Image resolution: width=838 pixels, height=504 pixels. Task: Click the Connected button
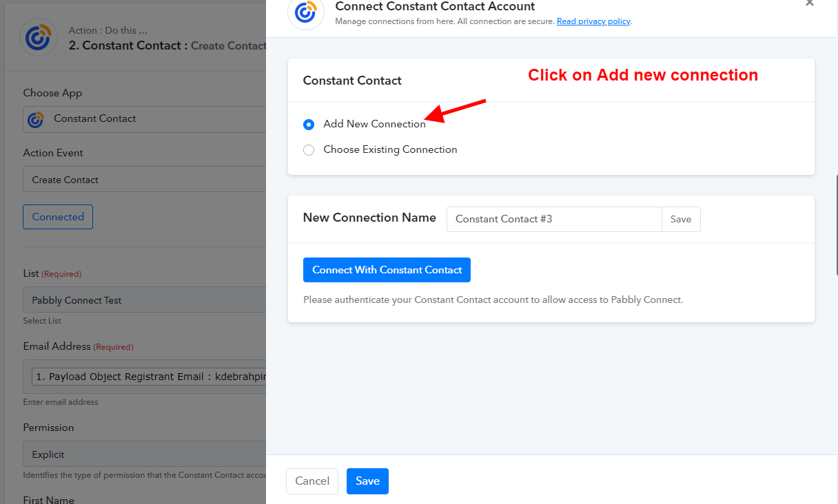coord(58,217)
